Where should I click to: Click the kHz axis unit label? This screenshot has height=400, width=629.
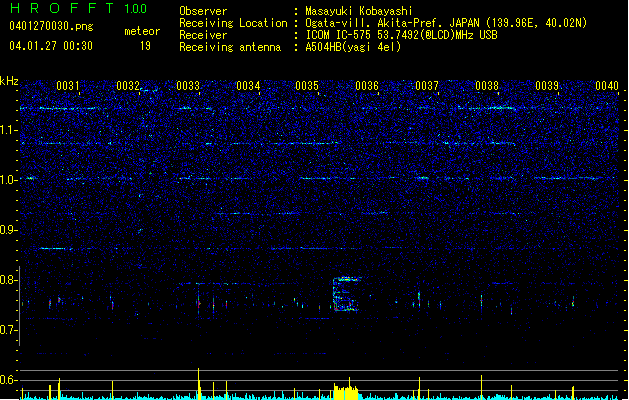click(9, 81)
